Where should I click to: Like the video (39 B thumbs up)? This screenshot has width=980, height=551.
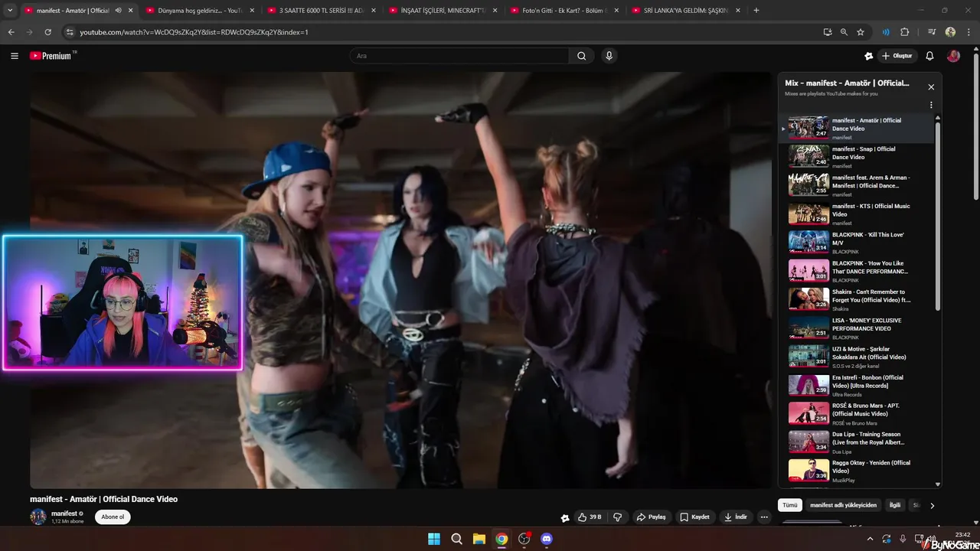(590, 517)
